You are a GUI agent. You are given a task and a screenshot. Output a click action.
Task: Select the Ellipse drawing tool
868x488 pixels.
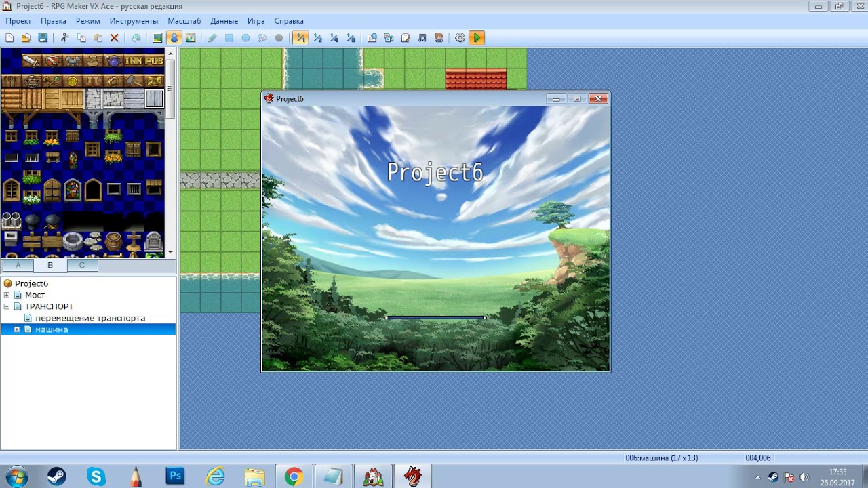click(x=245, y=38)
